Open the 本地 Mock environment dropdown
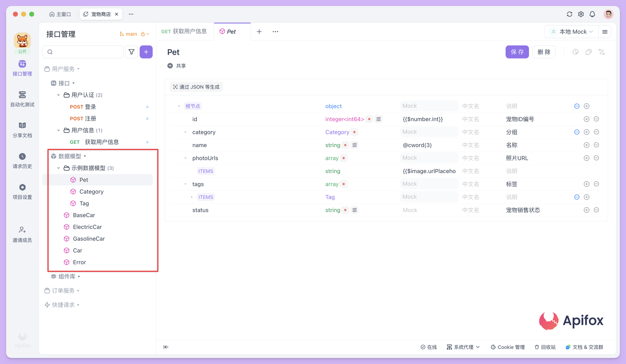 571,31
